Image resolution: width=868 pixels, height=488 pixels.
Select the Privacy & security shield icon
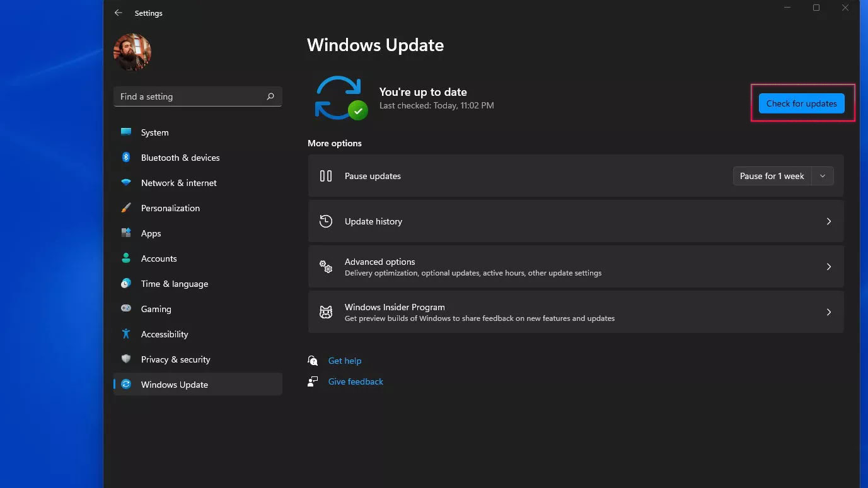pos(126,359)
